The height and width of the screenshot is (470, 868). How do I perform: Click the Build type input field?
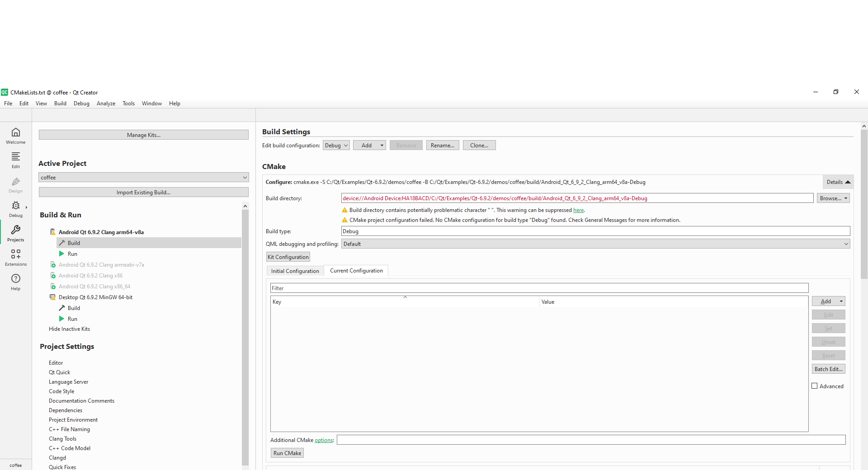596,231
